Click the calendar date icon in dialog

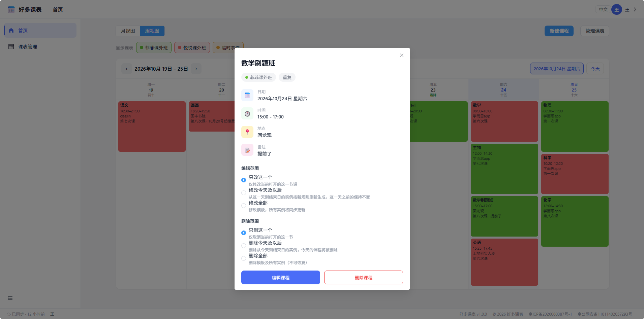click(x=247, y=95)
